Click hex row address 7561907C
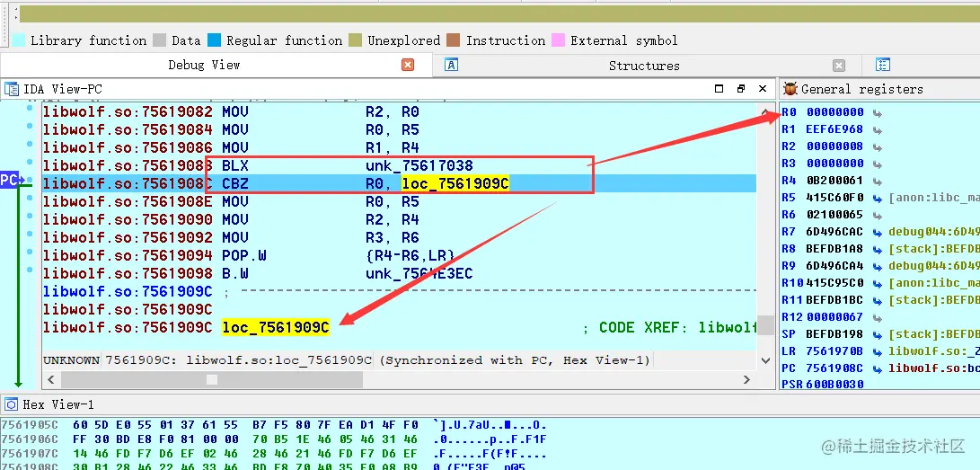 click(30, 455)
